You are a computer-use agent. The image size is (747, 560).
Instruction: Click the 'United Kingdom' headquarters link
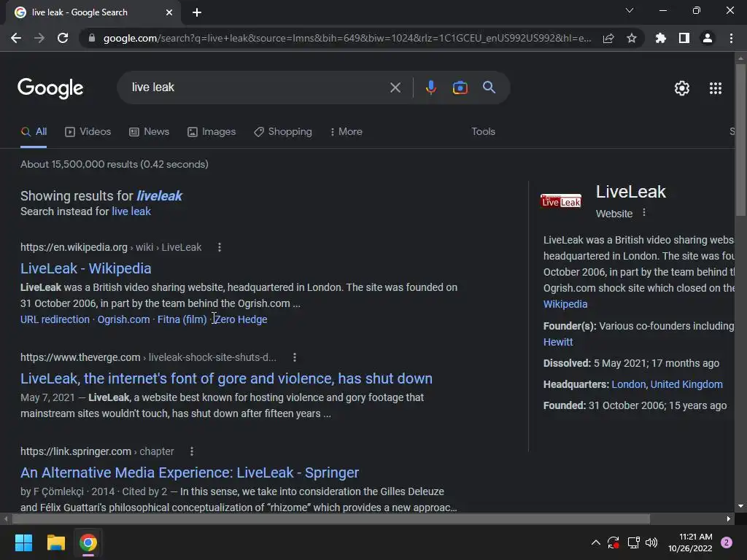pyautogui.click(x=686, y=384)
